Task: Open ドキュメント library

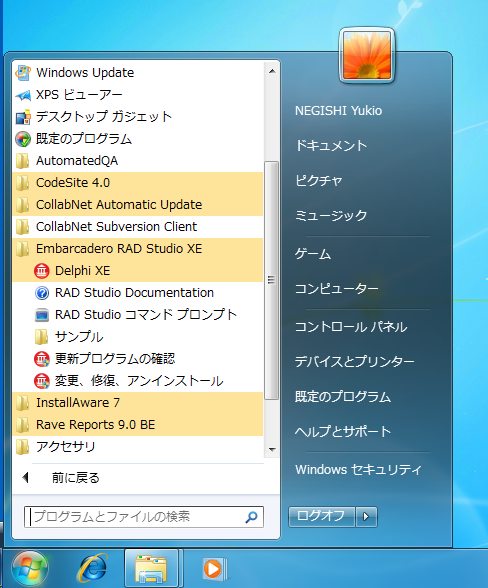Action: click(x=331, y=146)
